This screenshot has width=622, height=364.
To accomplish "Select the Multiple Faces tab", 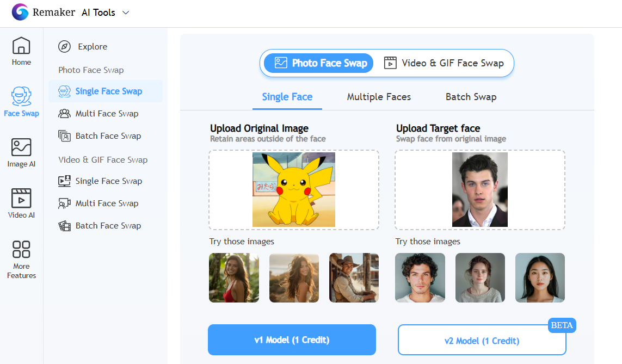I will pos(379,97).
